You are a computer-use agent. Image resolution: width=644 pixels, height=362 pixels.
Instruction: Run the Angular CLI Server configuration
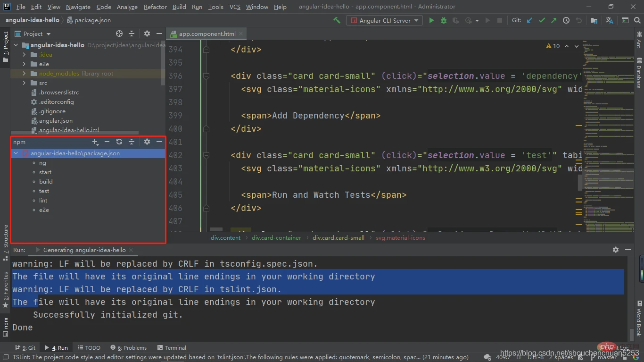click(x=431, y=20)
